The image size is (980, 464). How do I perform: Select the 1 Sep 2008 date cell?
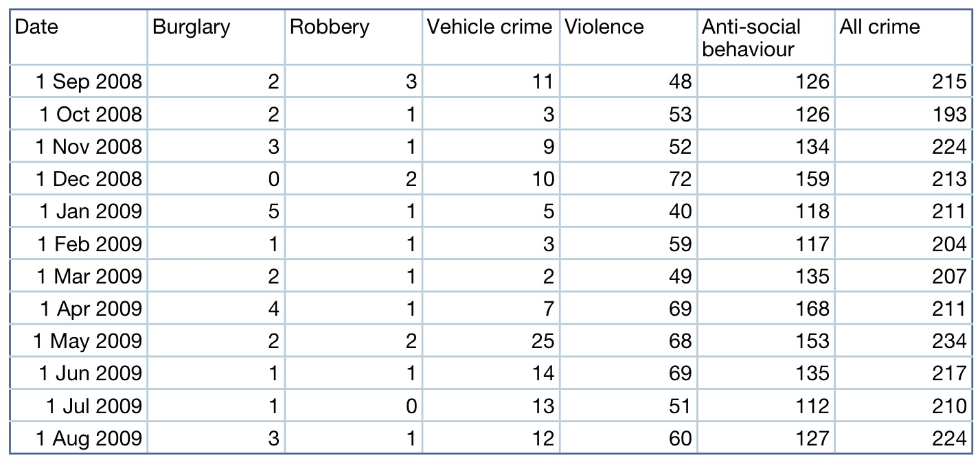coord(89,82)
